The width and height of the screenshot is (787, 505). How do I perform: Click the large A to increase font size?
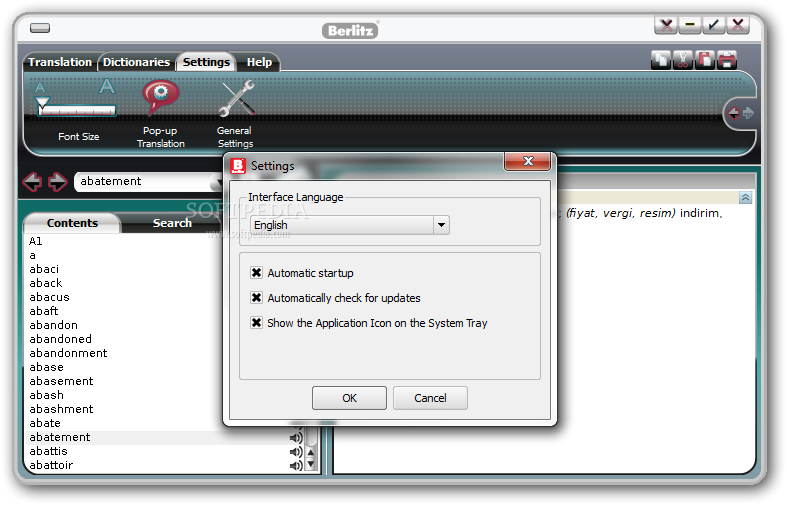(x=106, y=87)
